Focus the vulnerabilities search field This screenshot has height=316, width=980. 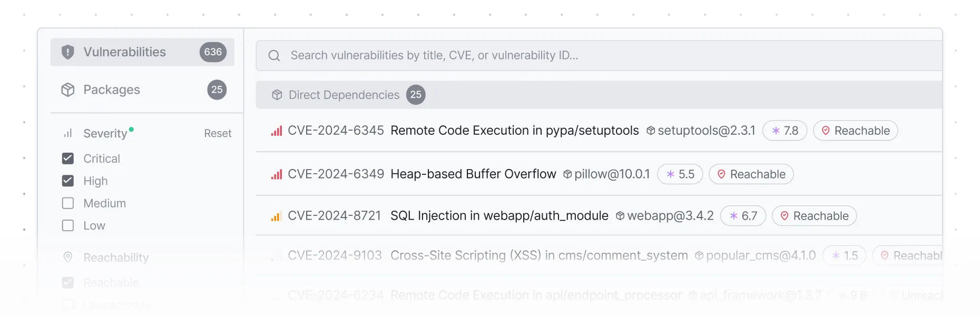click(x=599, y=55)
